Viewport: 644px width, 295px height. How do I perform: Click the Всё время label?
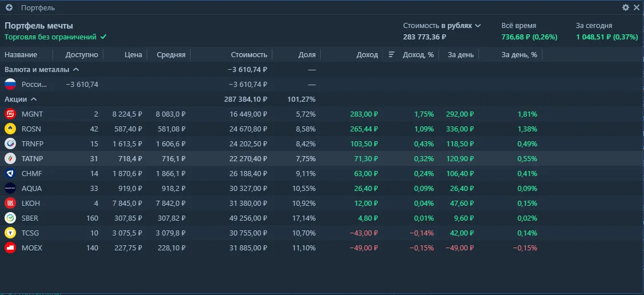click(519, 26)
